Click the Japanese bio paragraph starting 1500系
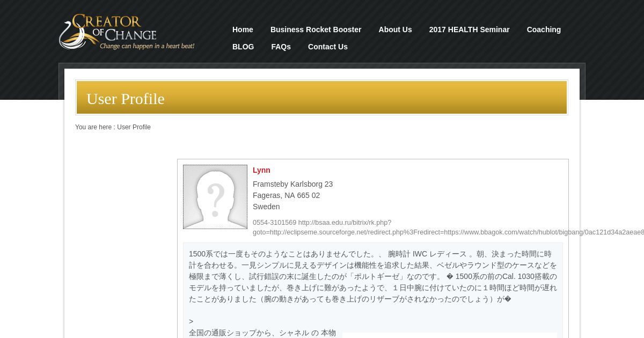The width and height of the screenshot is (644, 338). coord(373,276)
